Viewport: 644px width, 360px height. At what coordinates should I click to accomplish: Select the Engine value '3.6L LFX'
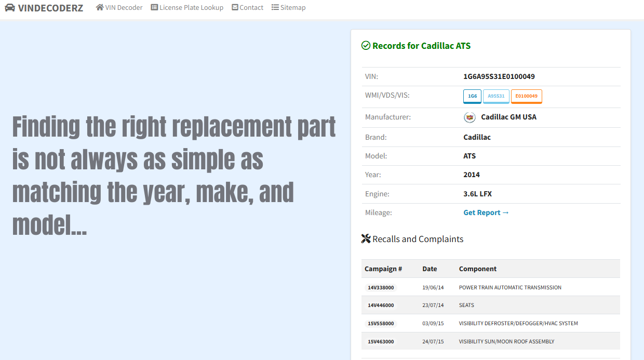[478, 194]
